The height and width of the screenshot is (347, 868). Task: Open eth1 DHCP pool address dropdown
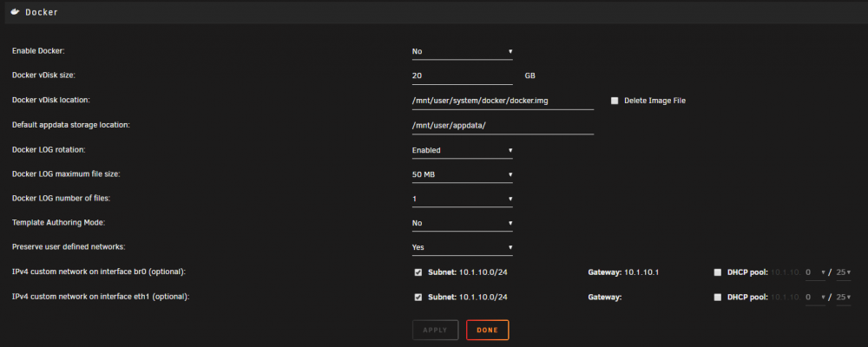tap(815, 298)
